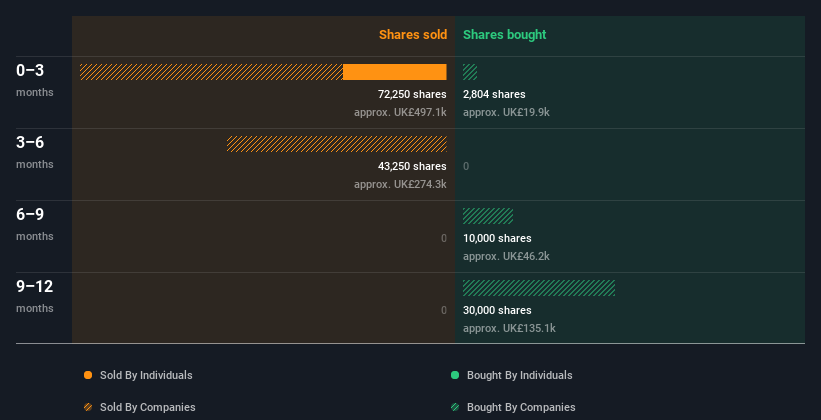Viewport: 821px width, 420px height.
Task: Click the hatched orange 3–6 months sold bar
Action: pyautogui.click(x=337, y=144)
